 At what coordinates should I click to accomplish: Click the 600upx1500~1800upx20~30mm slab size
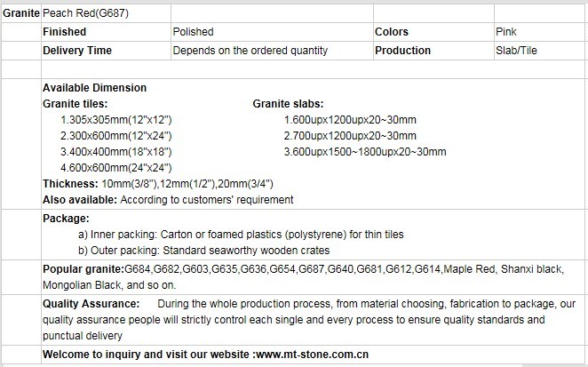364,152
